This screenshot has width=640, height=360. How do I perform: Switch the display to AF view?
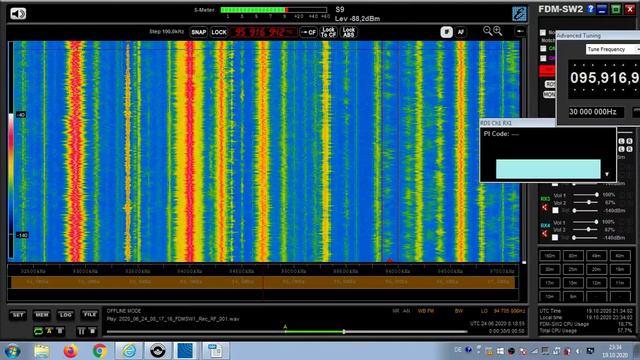click(461, 32)
